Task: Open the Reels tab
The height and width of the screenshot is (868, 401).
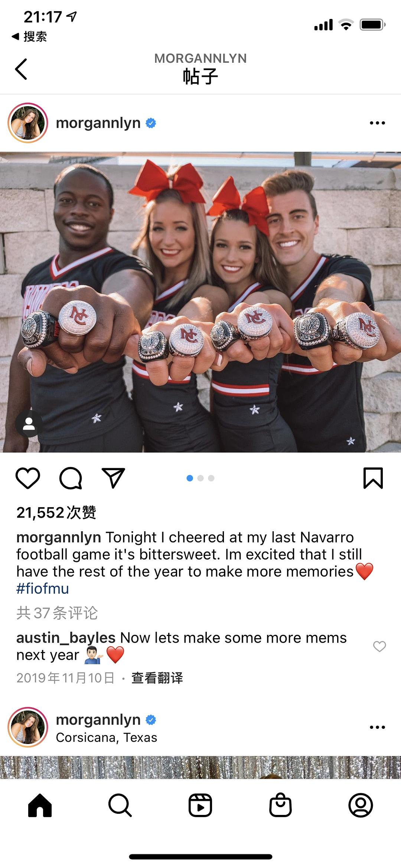Action: click(200, 805)
